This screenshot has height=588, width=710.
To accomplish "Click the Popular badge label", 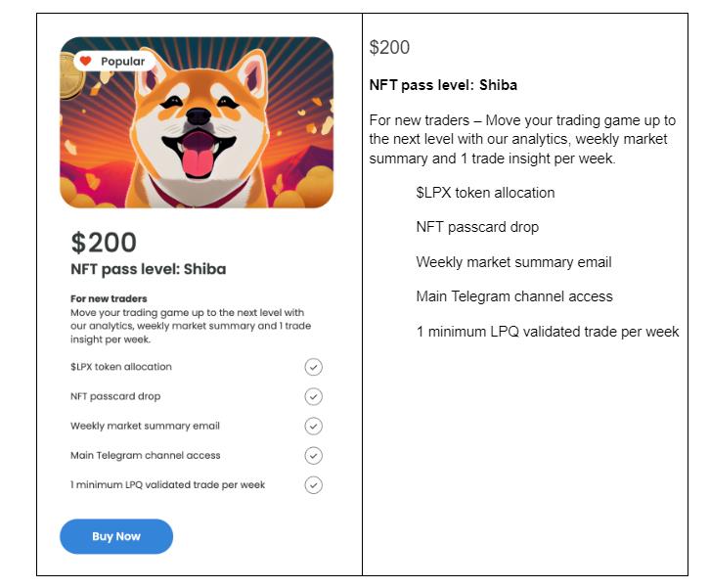I will [122, 62].
